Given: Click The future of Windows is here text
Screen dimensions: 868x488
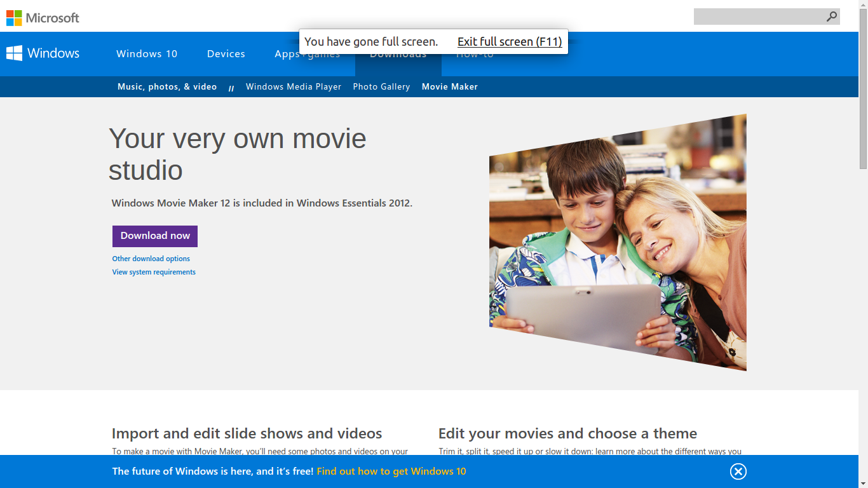Looking at the screenshot, I should 213,471.
